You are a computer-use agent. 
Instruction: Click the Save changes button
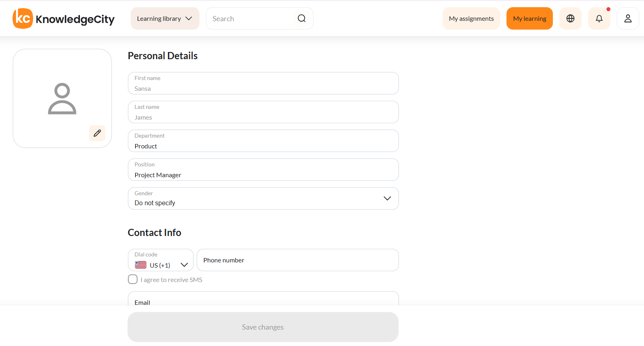(x=263, y=327)
